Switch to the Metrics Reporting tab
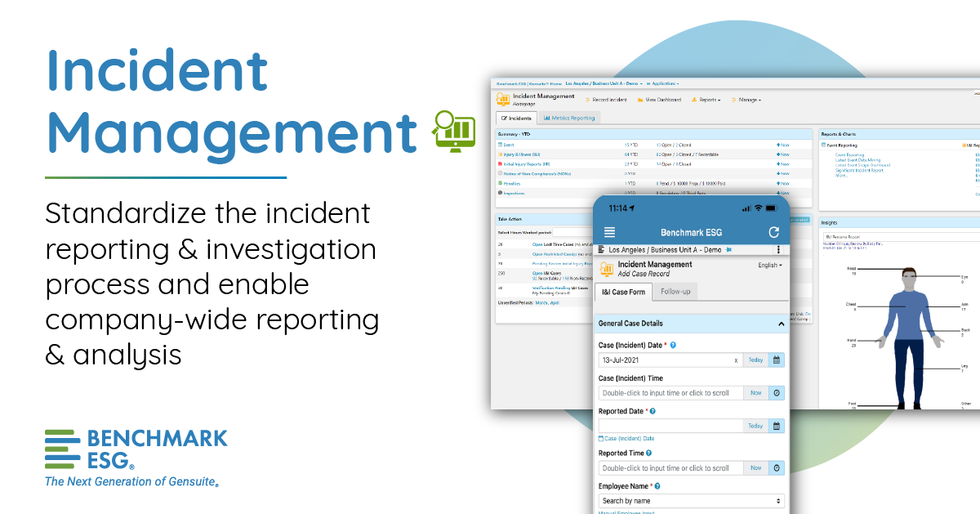 569,118
